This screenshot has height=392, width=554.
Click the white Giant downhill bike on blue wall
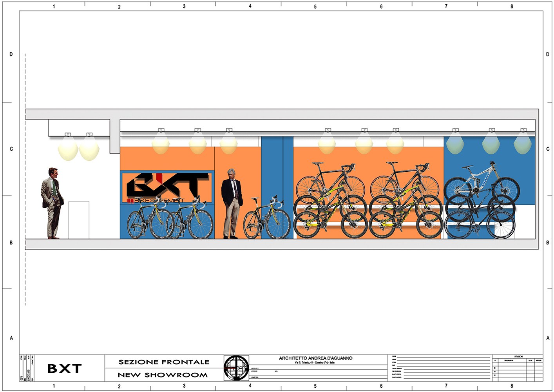click(482, 183)
